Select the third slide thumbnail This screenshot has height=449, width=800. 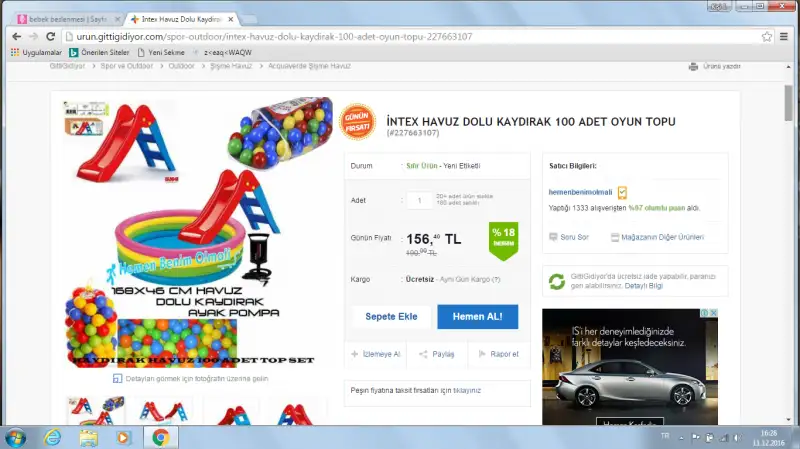tap(232, 412)
